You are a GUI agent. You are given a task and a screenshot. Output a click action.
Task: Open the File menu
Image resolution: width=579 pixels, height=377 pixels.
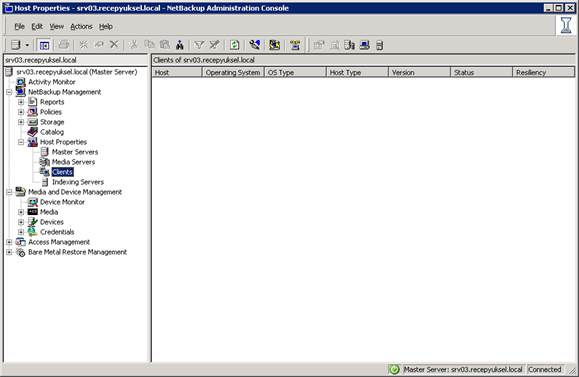pos(19,27)
